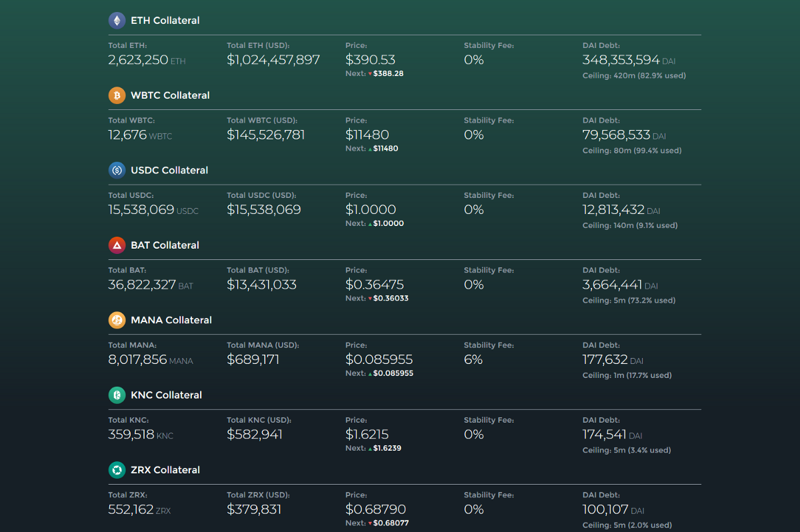Click MANA price $0.085955
Image resolution: width=800 pixels, height=532 pixels.
point(379,360)
